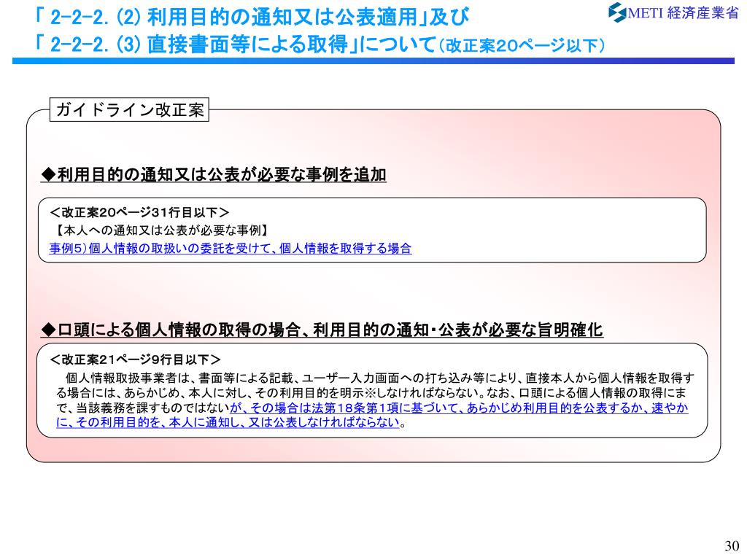Click the text '【本人への通知又は公表が必要な事例】'
This screenshot has height=560, width=747.
(x=161, y=230)
